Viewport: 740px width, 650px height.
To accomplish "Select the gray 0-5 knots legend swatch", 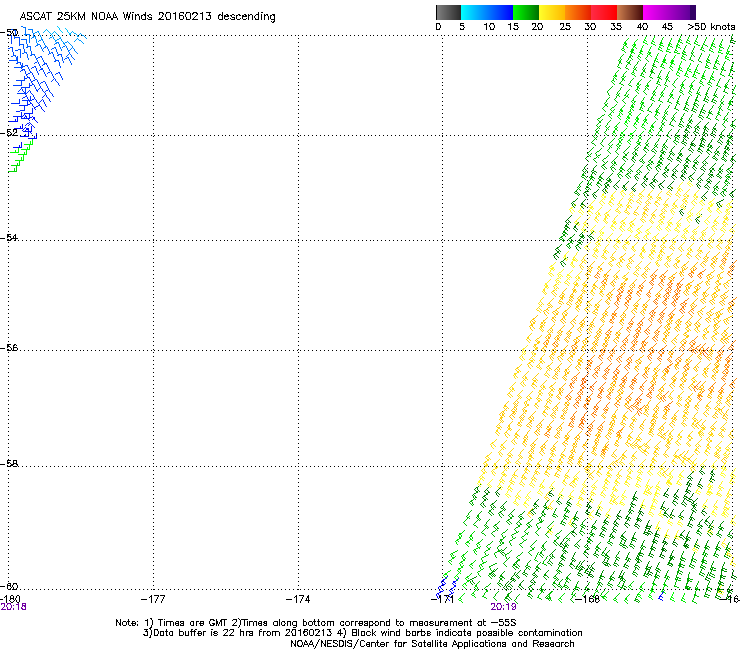I will 448,12.
